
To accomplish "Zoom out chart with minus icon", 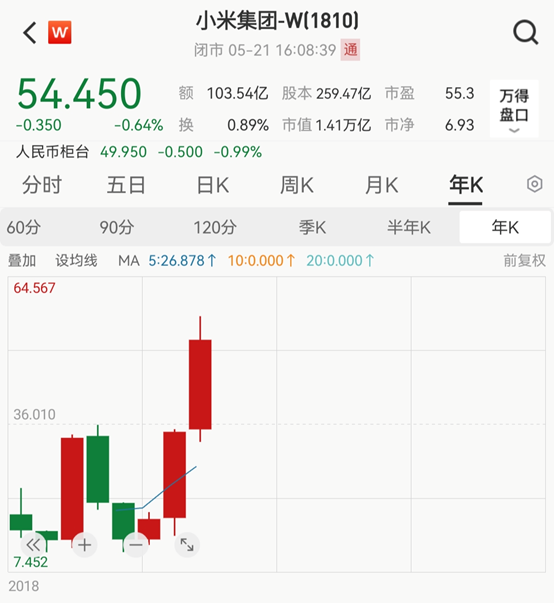I will click(x=136, y=545).
